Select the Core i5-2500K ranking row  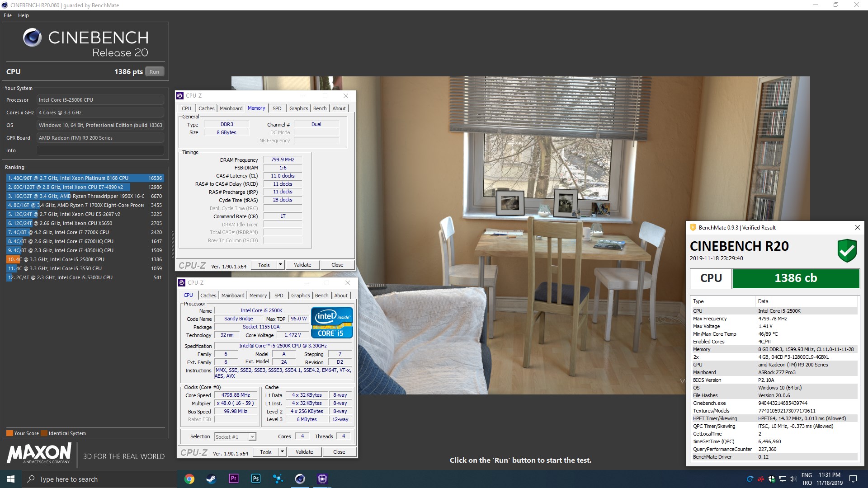point(85,259)
